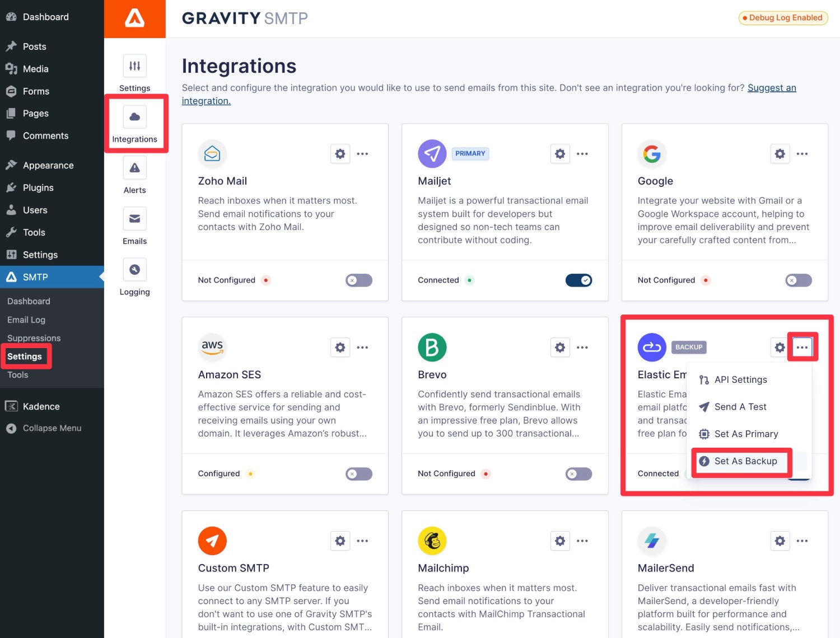The width and height of the screenshot is (840, 638).
Task: Open SMTP Settings submenu link
Action: [25, 356]
